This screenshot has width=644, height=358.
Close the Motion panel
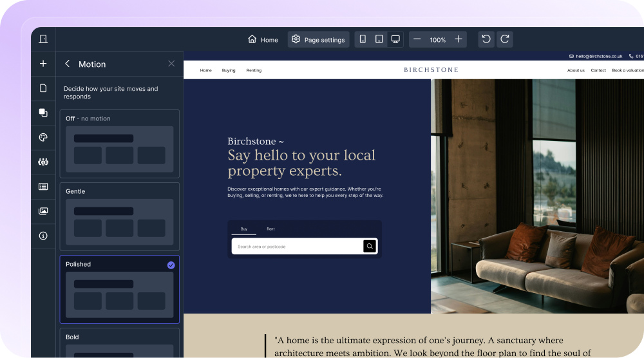click(171, 63)
